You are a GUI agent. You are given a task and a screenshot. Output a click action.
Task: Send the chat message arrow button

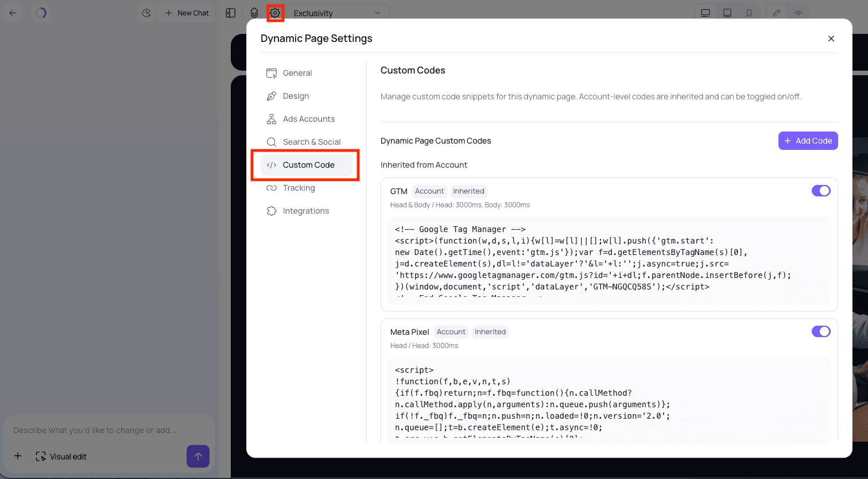[198, 457]
